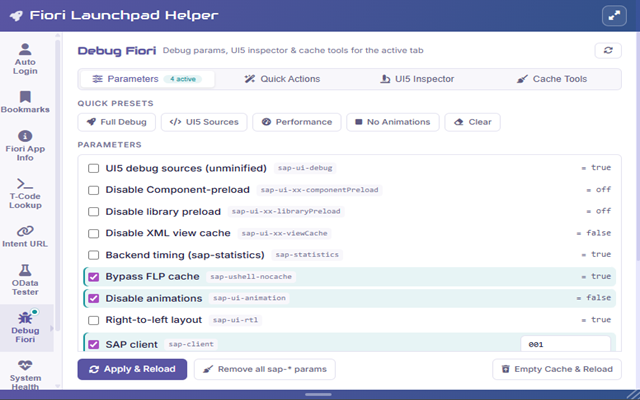
Task: Click the sap-statistics parameter tag
Action: click(307, 255)
